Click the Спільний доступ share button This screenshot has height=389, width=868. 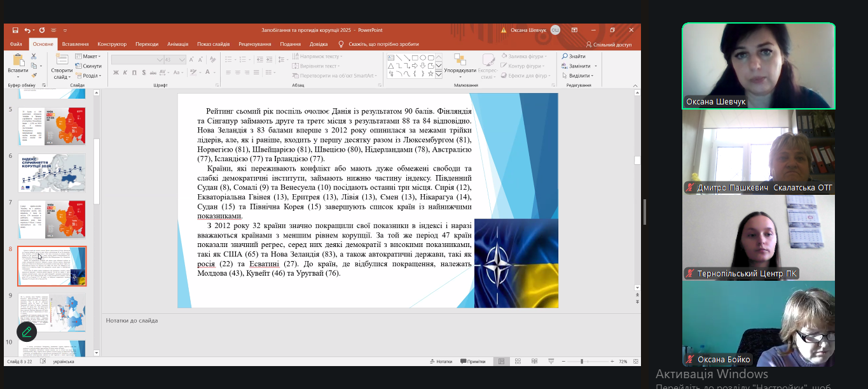608,45
